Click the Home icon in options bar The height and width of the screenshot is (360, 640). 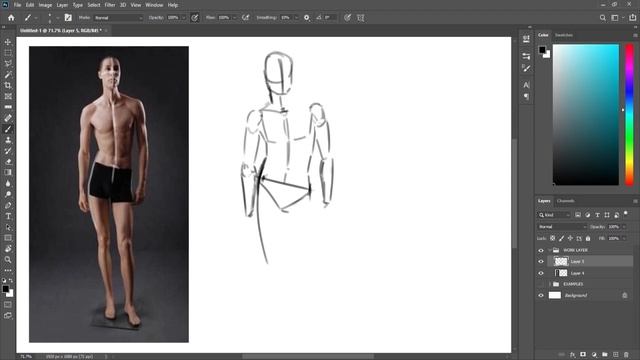[x=11, y=18]
